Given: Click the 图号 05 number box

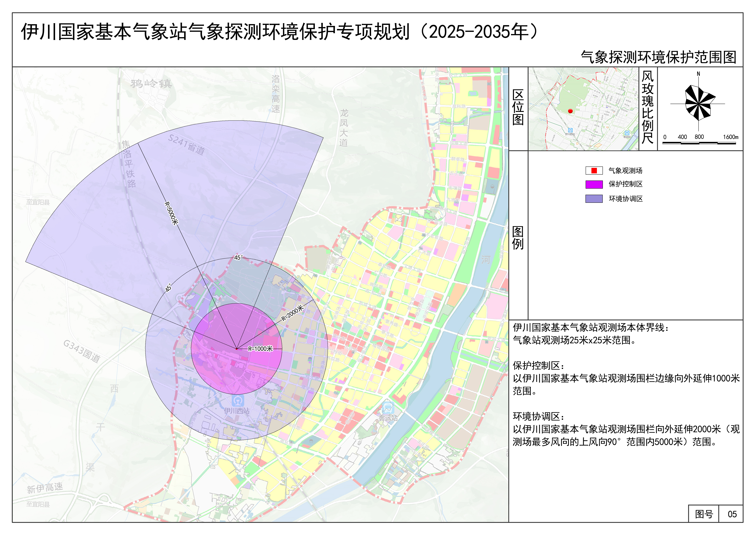Looking at the screenshot, I should 732,514.
